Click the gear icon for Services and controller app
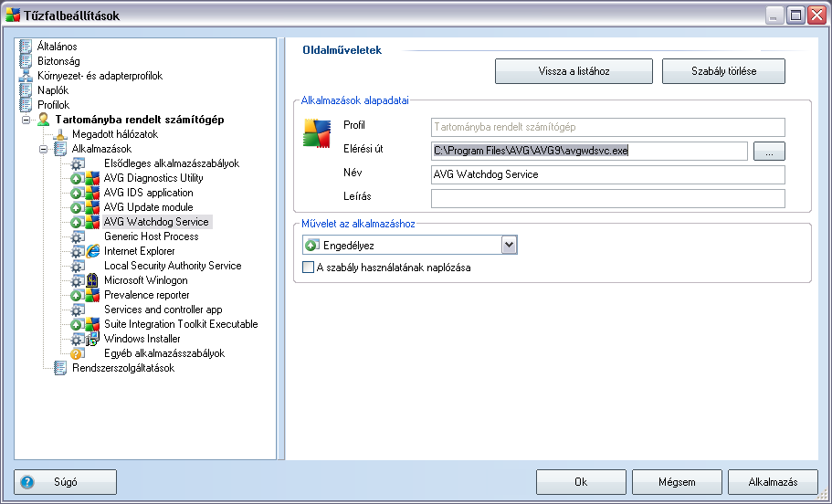Screen dimensions: 832x504 [x=78, y=310]
